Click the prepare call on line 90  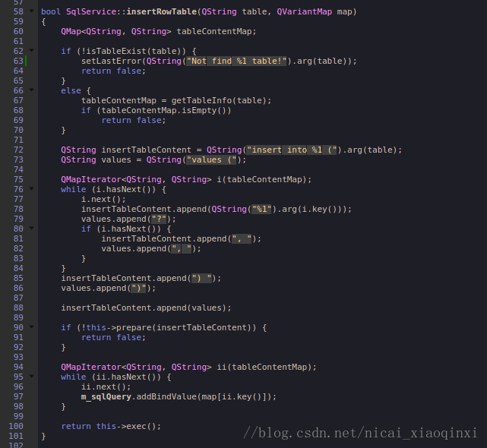(x=134, y=328)
